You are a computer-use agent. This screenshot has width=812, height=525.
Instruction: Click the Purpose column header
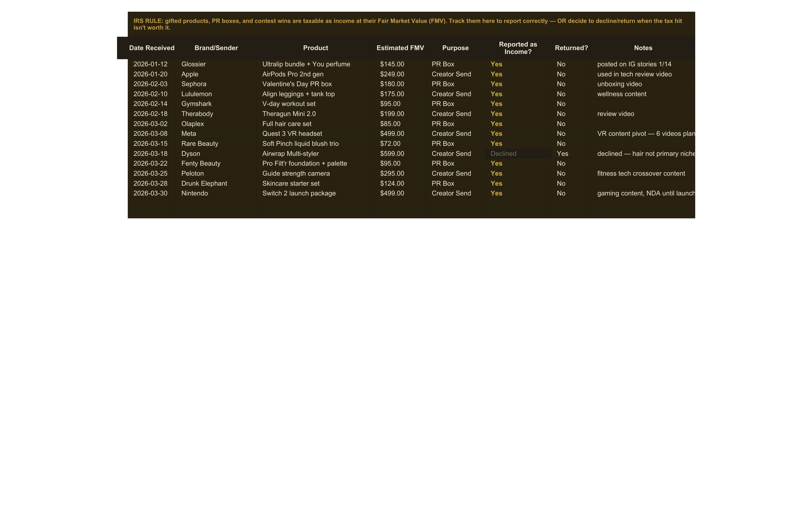[x=455, y=48]
